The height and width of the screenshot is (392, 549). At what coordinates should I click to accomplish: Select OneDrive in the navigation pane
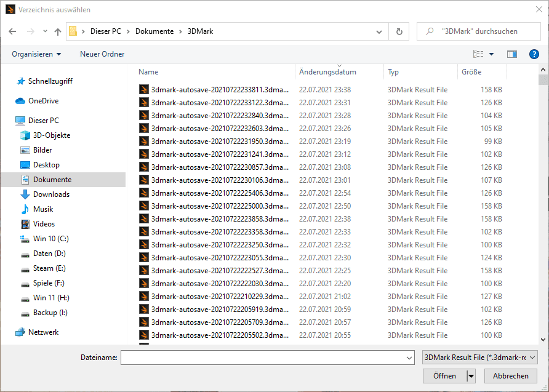click(44, 101)
